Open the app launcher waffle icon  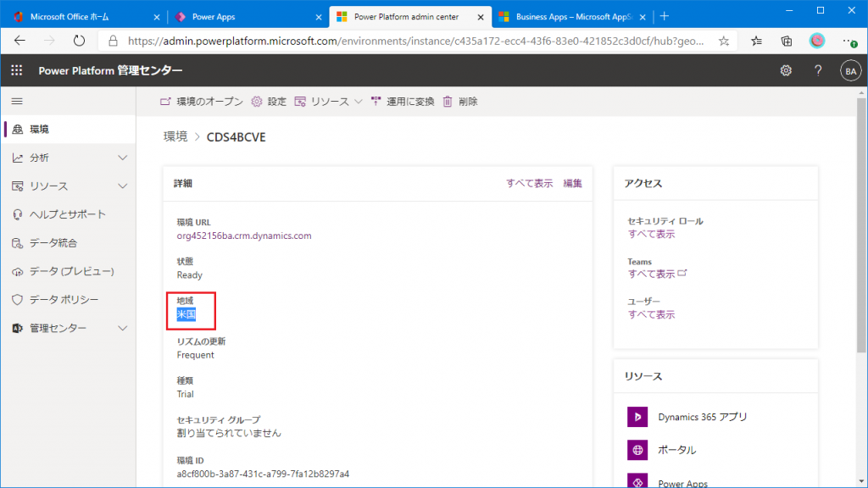click(x=17, y=70)
